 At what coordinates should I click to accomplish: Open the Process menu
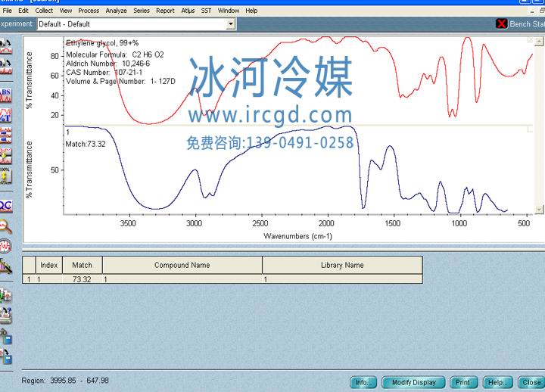(x=89, y=11)
